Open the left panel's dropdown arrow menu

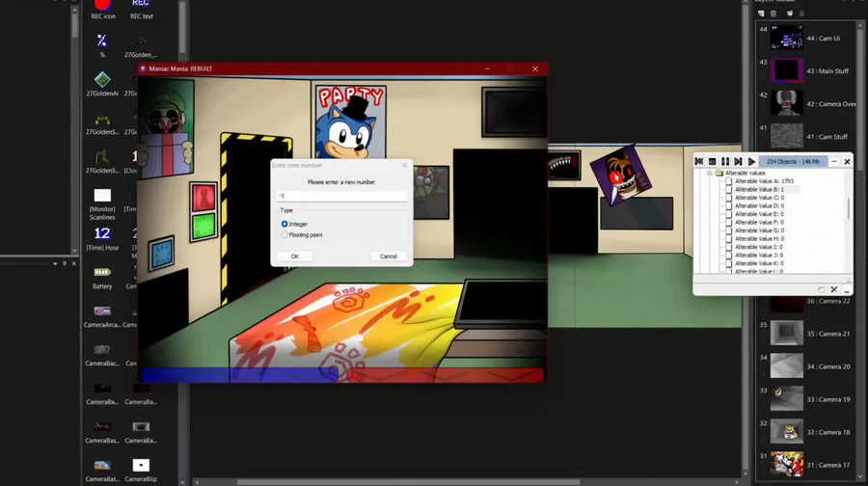[55, 264]
